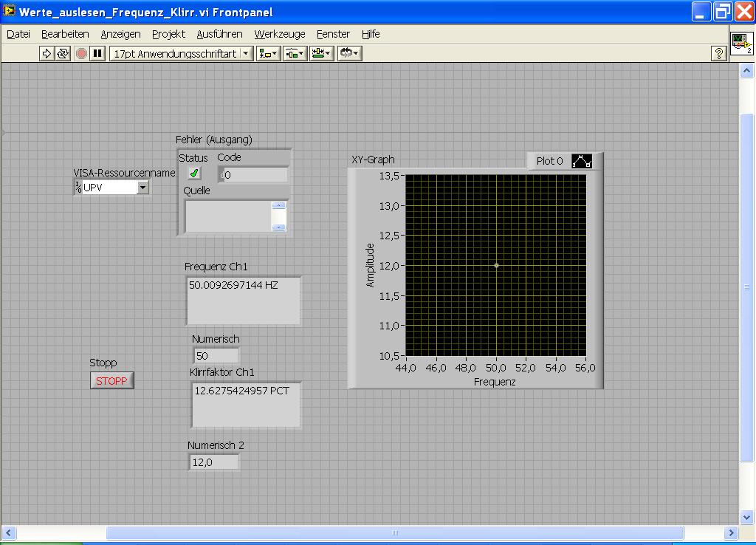Screen dimensions: 756x545
Task: Click the Pause button in toolbar
Action: 97,53
